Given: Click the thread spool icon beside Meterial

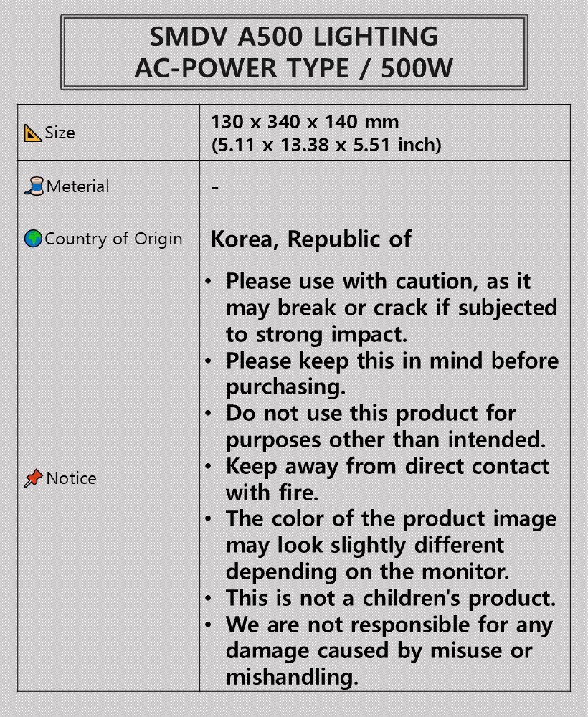Looking at the screenshot, I should click(x=34, y=186).
